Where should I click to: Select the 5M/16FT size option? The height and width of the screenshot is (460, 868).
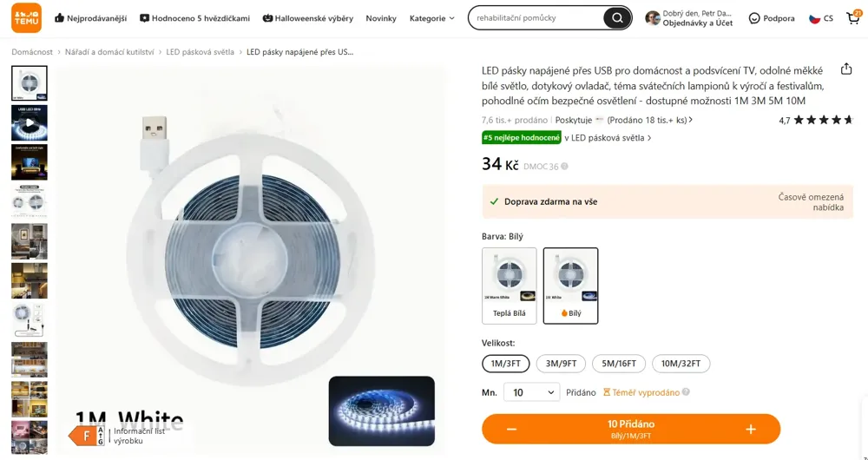619,364
